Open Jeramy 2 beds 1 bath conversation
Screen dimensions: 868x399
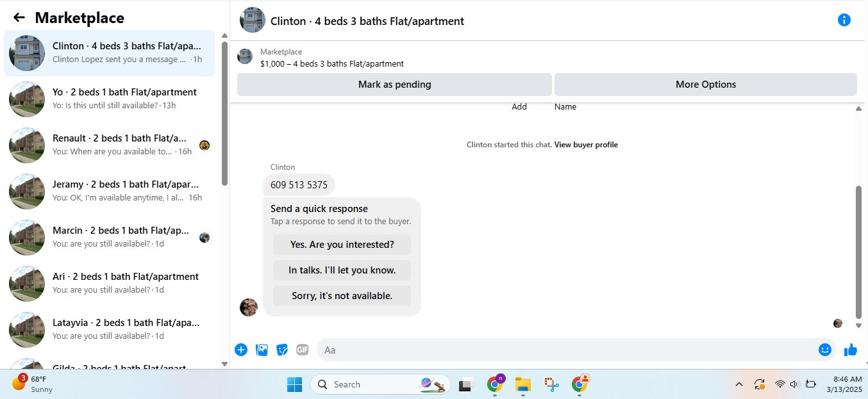[x=109, y=191]
